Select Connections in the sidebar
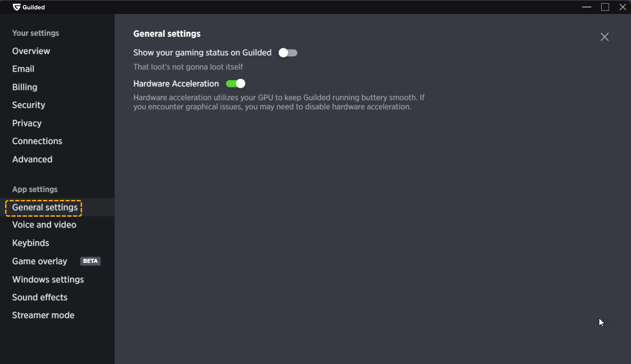This screenshot has height=364, width=631. 37,141
